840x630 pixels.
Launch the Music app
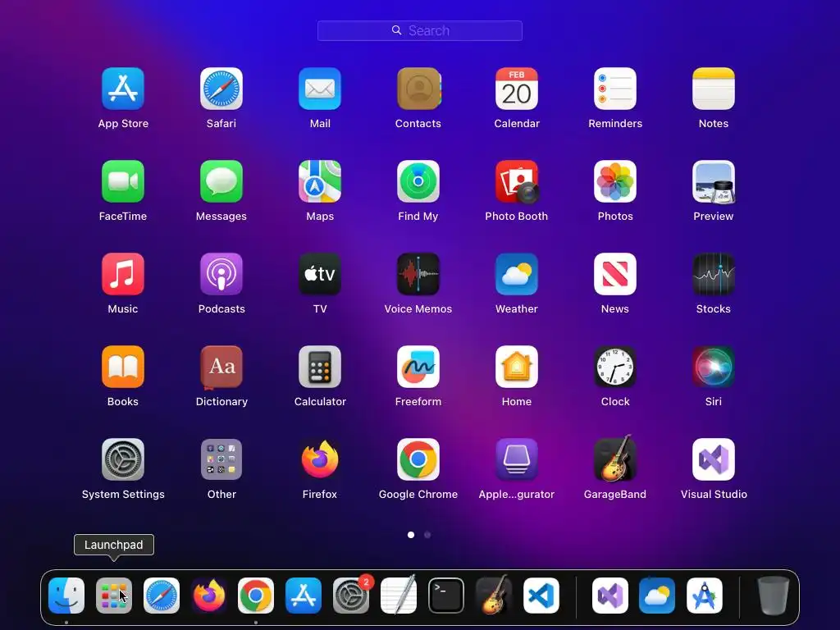pos(123,274)
